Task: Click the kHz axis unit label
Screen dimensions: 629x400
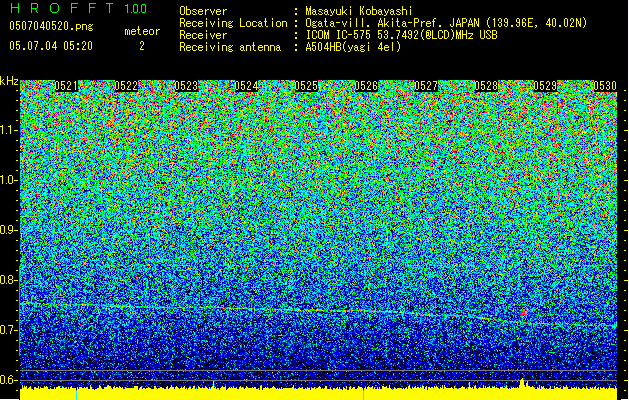Action: click(9, 81)
